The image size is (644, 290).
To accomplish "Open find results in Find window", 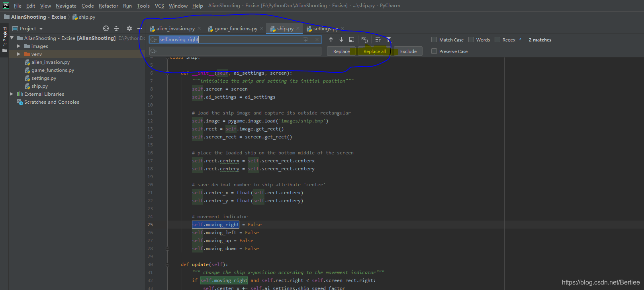I will [352, 39].
